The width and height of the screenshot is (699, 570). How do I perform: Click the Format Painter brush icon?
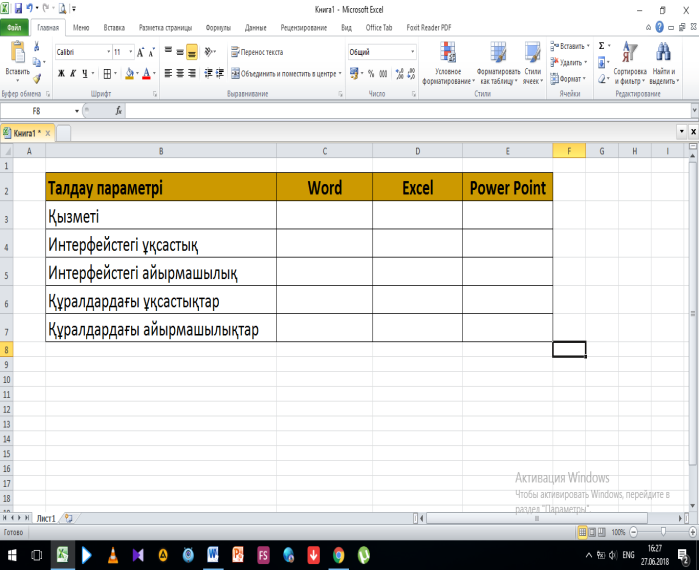37,78
